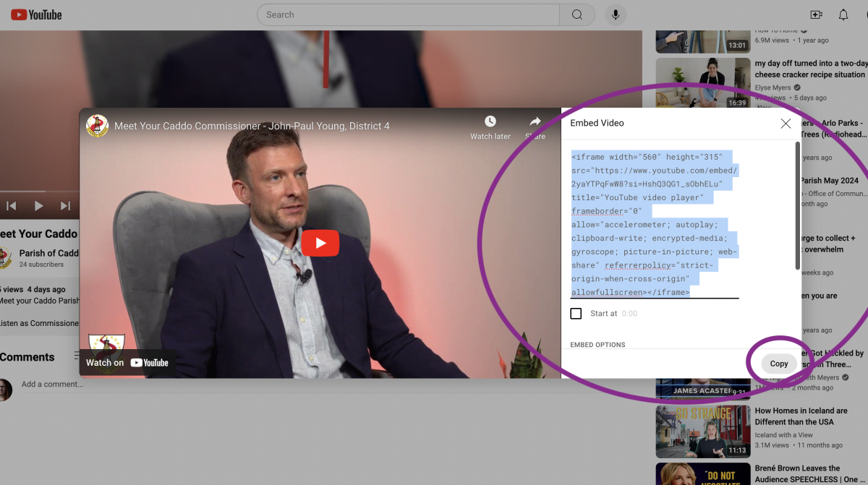This screenshot has width=868, height=485.
Task: Click the Start at time field
Action: pos(630,314)
